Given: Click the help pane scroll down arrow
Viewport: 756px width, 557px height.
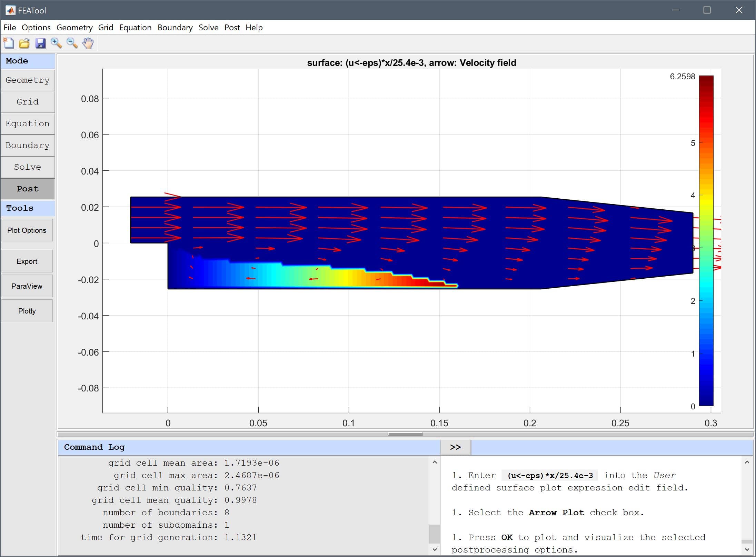Looking at the screenshot, I should click(x=747, y=549).
